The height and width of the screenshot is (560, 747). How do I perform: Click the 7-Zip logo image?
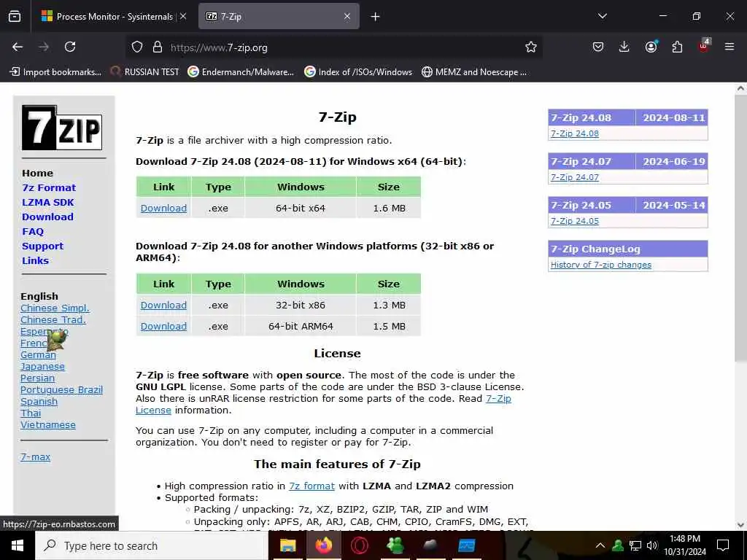click(x=62, y=128)
